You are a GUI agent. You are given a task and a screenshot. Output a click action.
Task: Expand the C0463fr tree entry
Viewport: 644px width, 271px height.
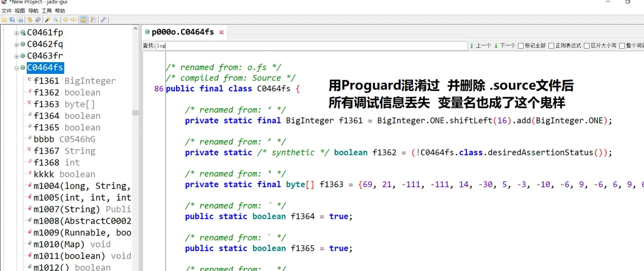[x=16, y=55]
